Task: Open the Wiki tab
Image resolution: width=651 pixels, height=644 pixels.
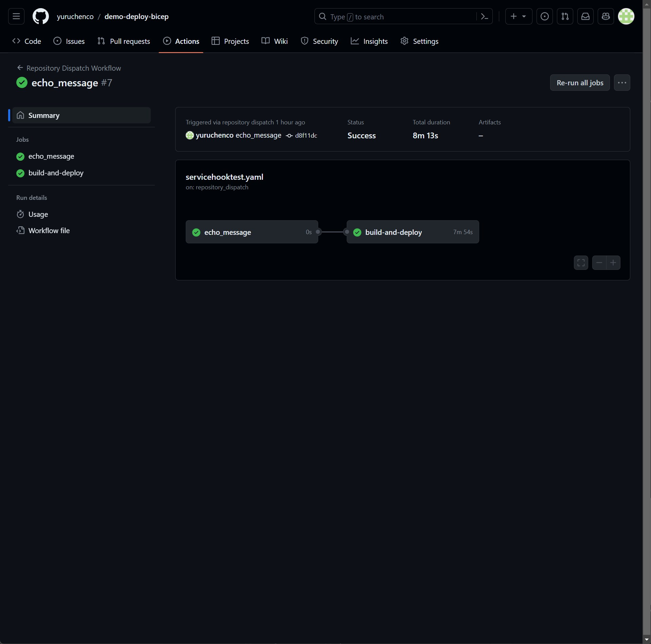Action: click(275, 41)
